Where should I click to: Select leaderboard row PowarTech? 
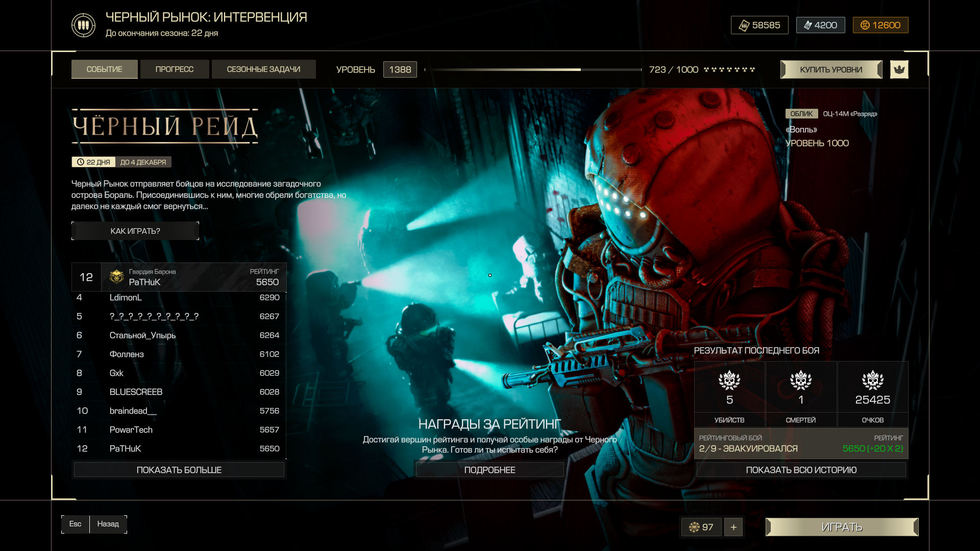coord(178,429)
